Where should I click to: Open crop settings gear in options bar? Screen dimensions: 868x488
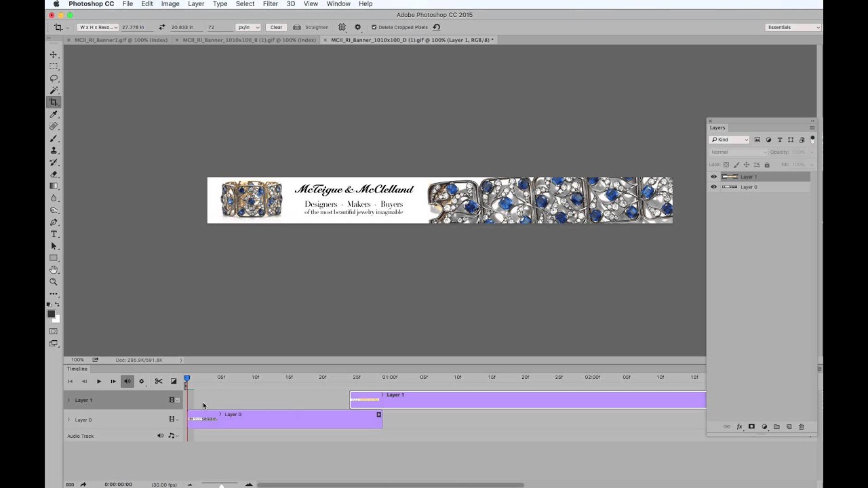[x=358, y=27]
